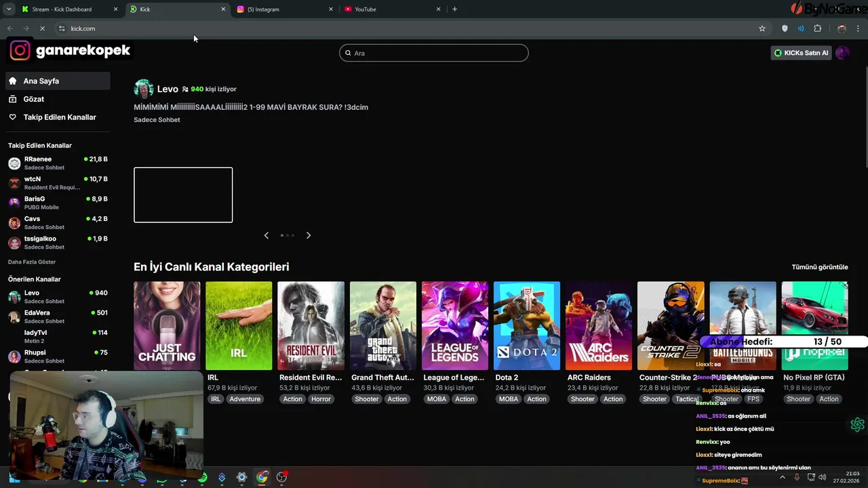Screen dimensions: 868x488
Task: Open RRaenee's channel avatar in the sidebar
Action: pyautogui.click(x=14, y=163)
